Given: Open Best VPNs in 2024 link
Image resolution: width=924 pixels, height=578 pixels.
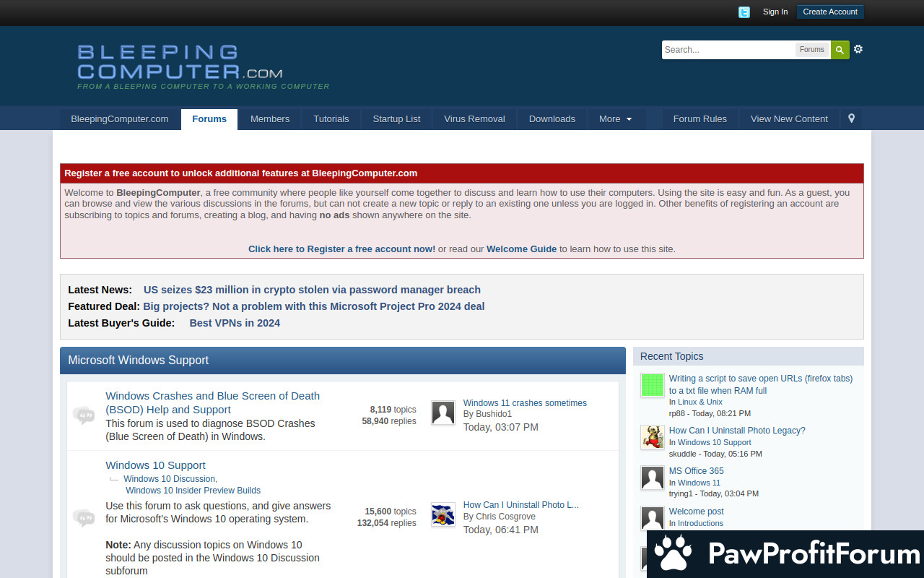Looking at the screenshot, I should click(x=235, y=323).
